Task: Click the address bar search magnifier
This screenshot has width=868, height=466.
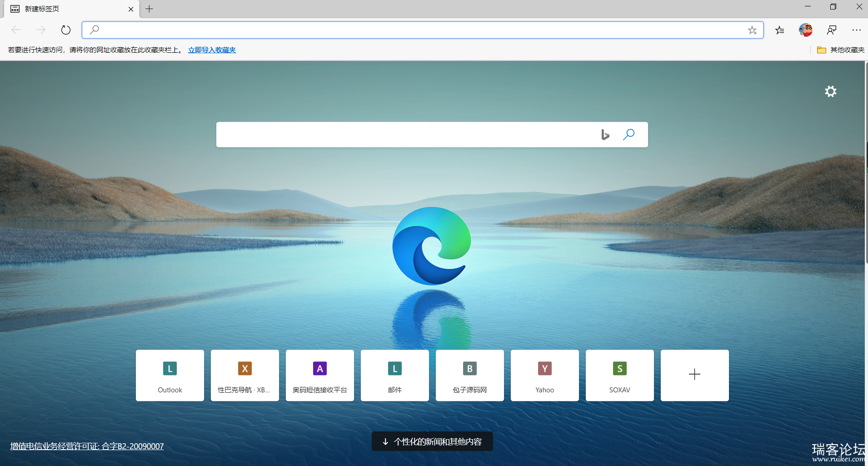Action: (x=94, y=30)
